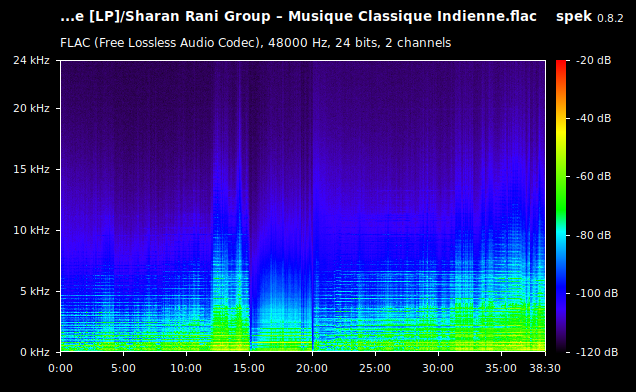Click the '24 kHz' frequency label
Screen dimensions: 636x392
tap(31, 60)
